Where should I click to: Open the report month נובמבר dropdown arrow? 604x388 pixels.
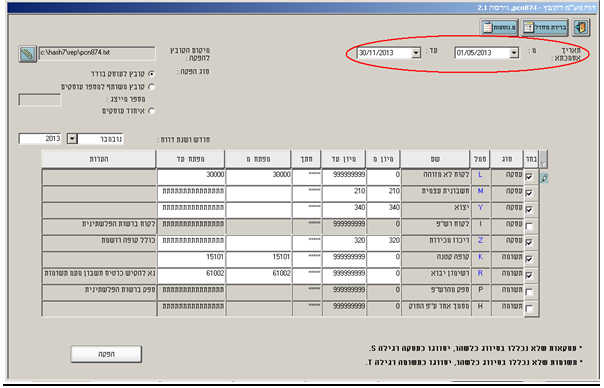pyautogui.click(x=72, y=139)
